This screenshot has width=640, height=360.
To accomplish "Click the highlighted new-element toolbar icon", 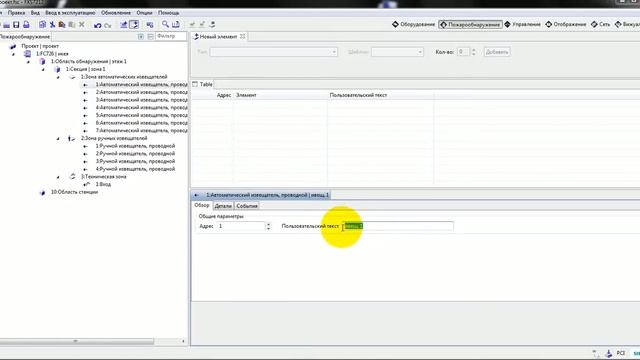I will (134, 25).
